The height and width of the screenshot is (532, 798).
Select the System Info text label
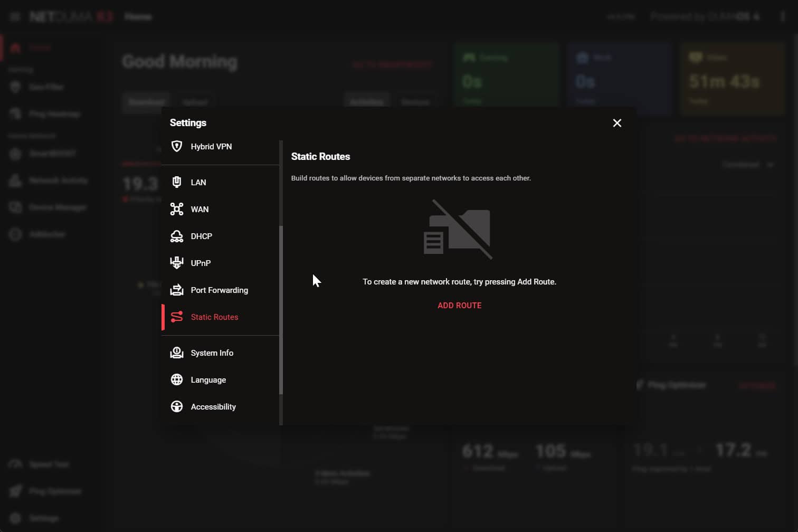coord(212,353)
